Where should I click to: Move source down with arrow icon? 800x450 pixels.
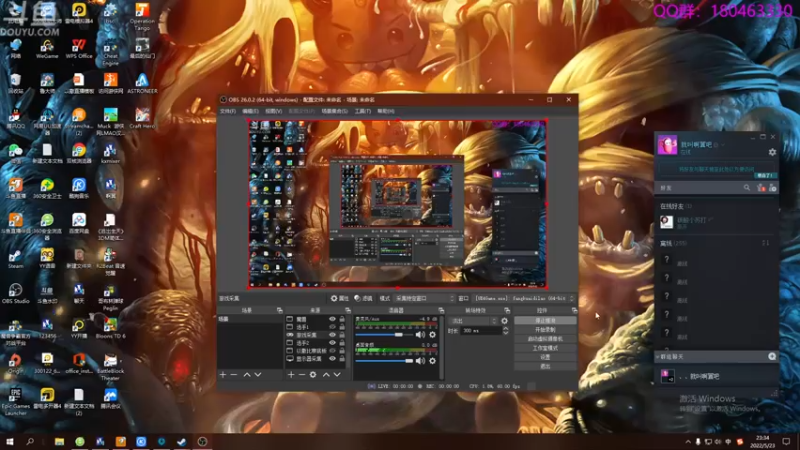(337, 374)
